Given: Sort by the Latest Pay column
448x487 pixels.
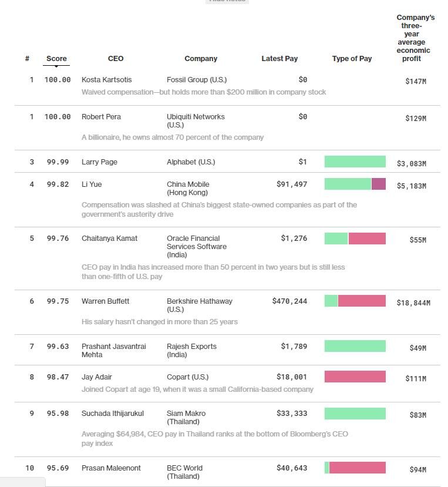Looking at the screenshot, I should coord(279,59).
